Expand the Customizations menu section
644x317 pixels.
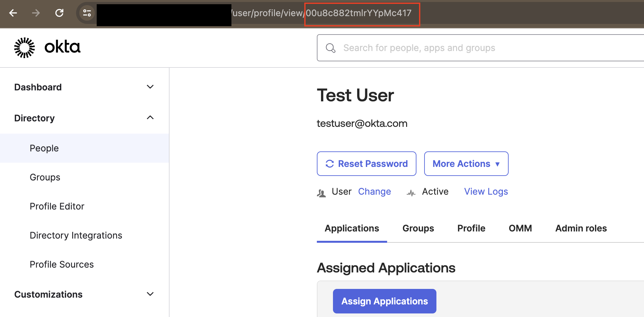pyautogui.click(x=150, y=294)
